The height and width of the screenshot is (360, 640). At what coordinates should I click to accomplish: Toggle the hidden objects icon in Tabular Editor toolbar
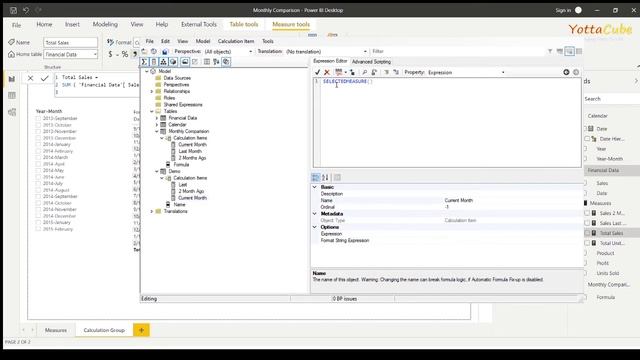point(195,62)
